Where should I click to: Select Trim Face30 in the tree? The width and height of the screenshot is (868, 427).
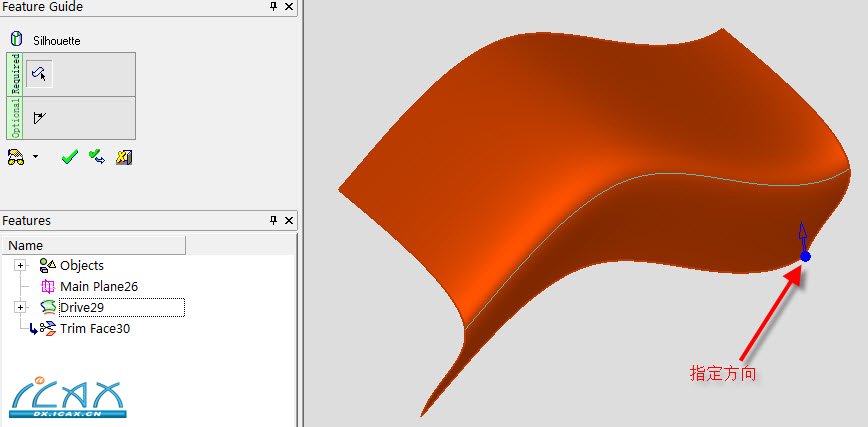click(x=95, y=328)
